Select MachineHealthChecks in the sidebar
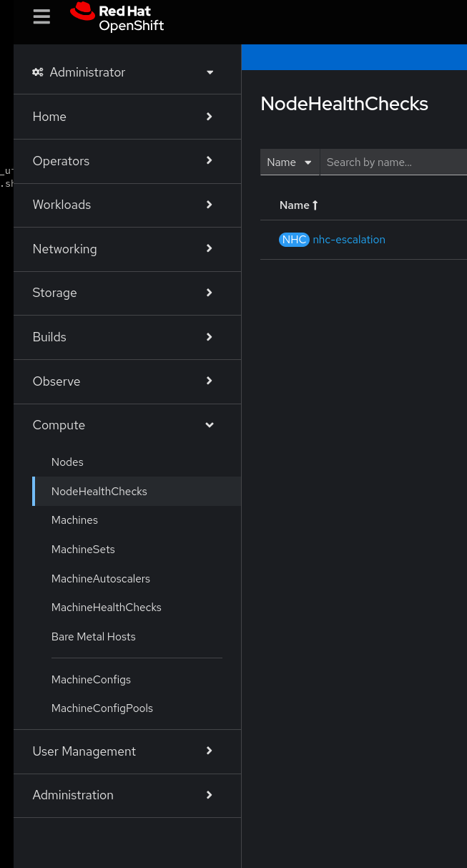The image size is (467, 868). point(107,608)
